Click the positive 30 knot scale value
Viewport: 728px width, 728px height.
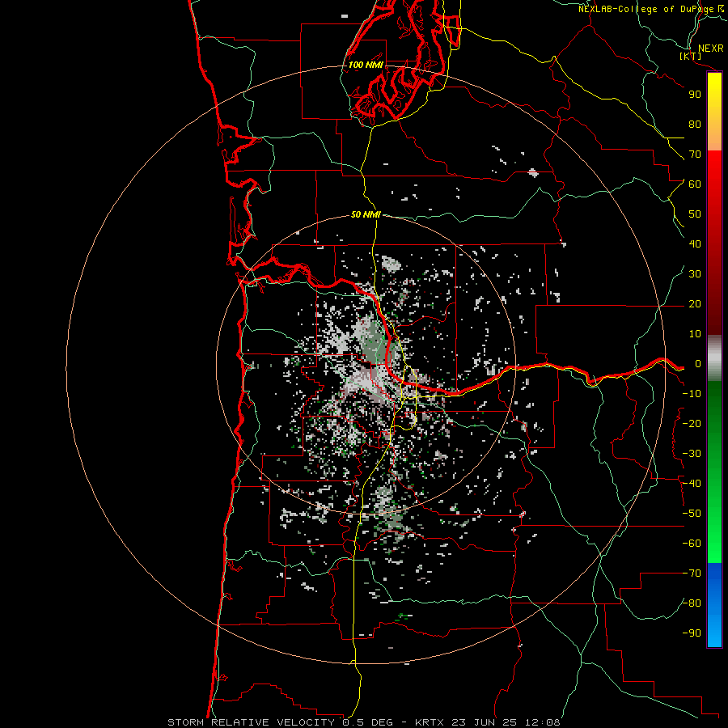pyautogui.click(x=695, y=274)
